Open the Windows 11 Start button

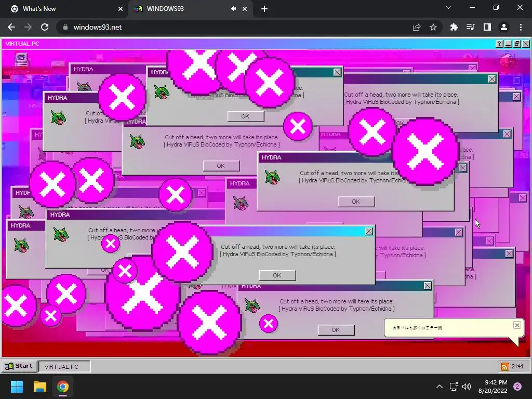click(17, 387)
